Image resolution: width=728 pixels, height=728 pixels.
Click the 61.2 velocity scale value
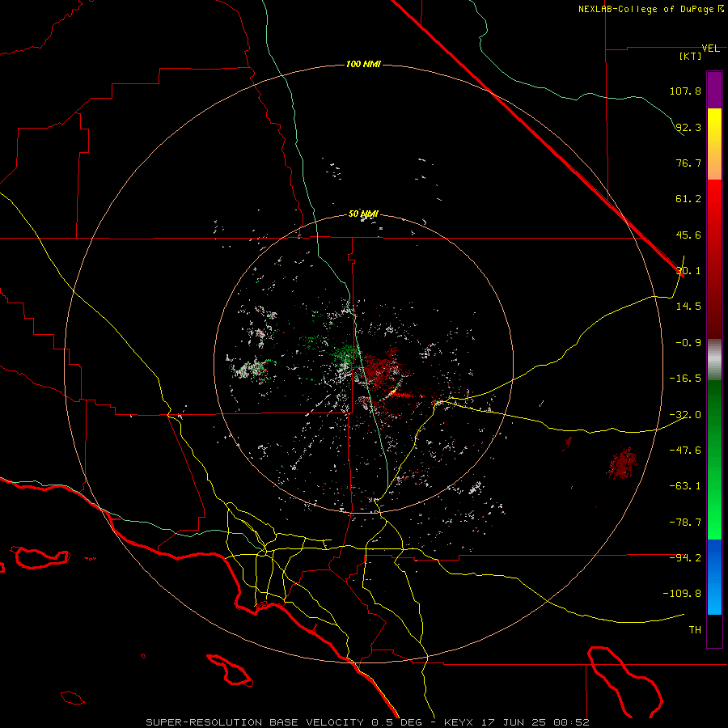point(688,199)
